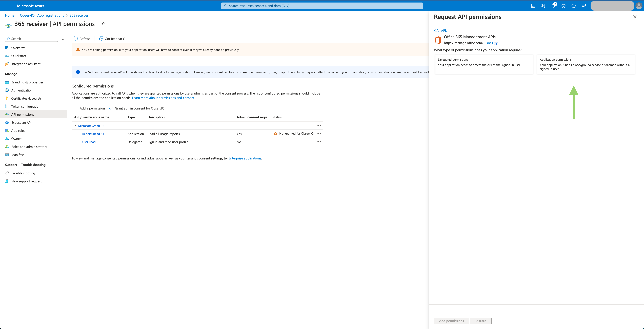The width and height of the screenshot is (644, 329).
Task: Collapse the sidebar with the double chevron
Action: click(x=63, y=39)
